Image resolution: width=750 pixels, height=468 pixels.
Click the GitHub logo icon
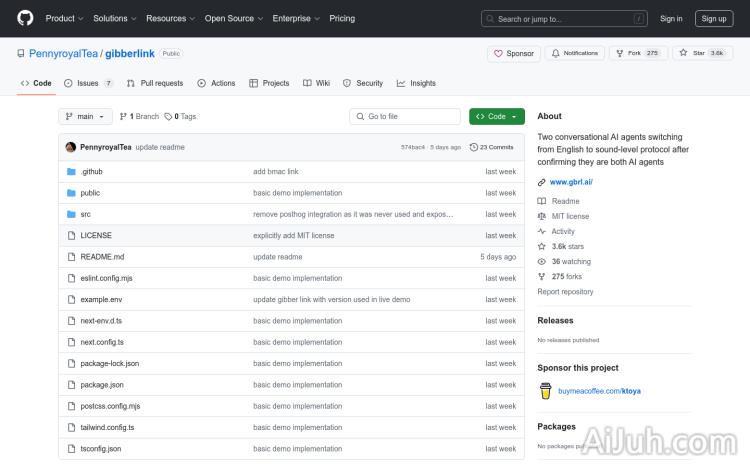[x=25, y=18]
